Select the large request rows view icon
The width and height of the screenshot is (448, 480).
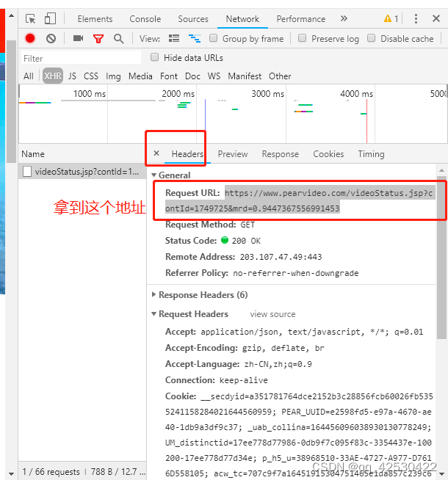click(x=174, y=39)
